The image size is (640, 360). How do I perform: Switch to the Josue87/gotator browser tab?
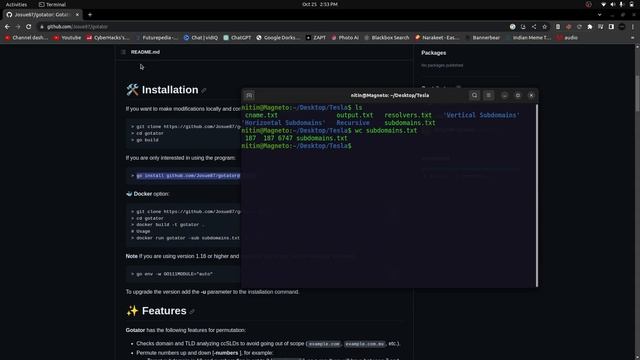(x=41, y=15)
